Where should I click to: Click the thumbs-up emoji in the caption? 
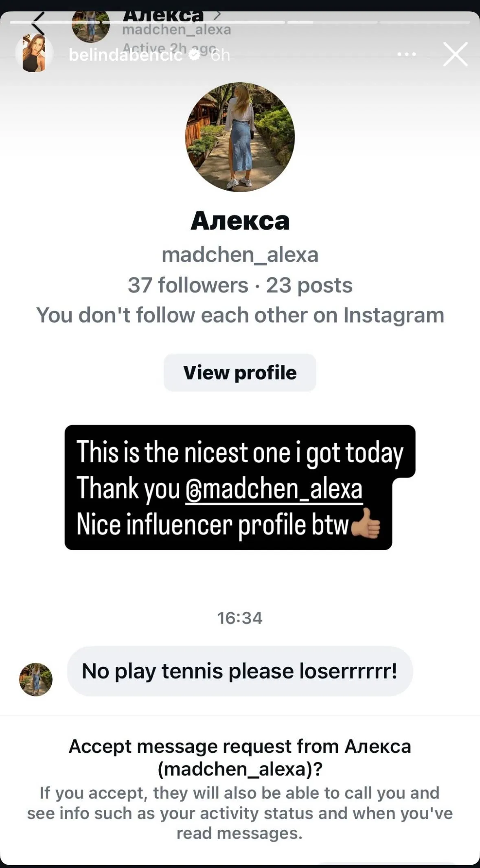366,524
